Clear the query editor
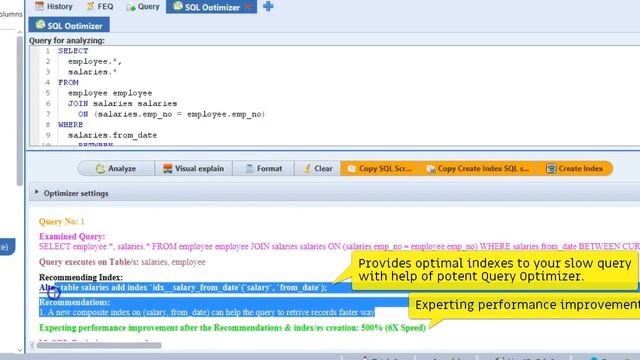Screen dimensions: 640x360 click(x=318, y=169)
